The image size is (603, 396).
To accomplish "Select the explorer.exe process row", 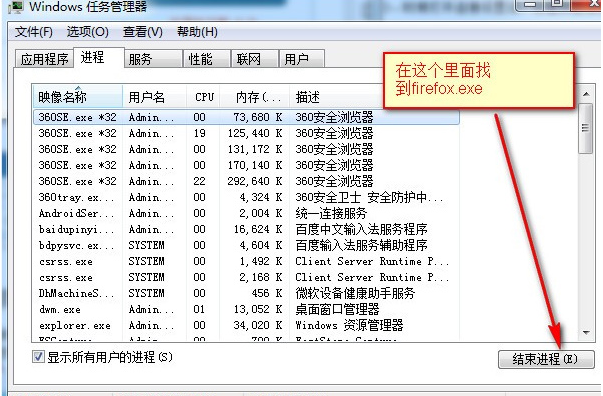I will (x=246, y=326).
